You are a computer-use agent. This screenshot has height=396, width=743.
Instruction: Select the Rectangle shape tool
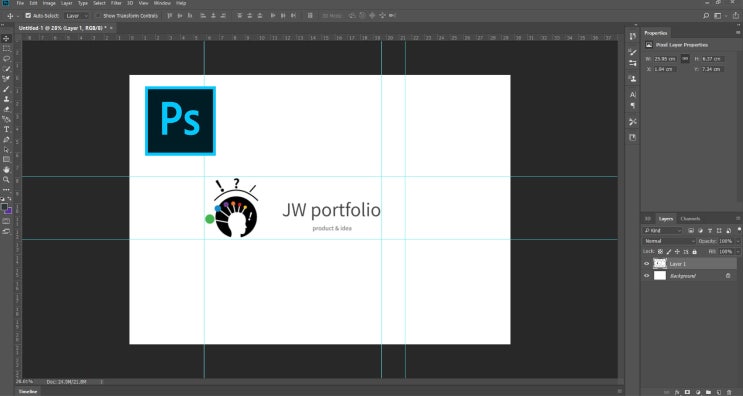pos(7,160)
